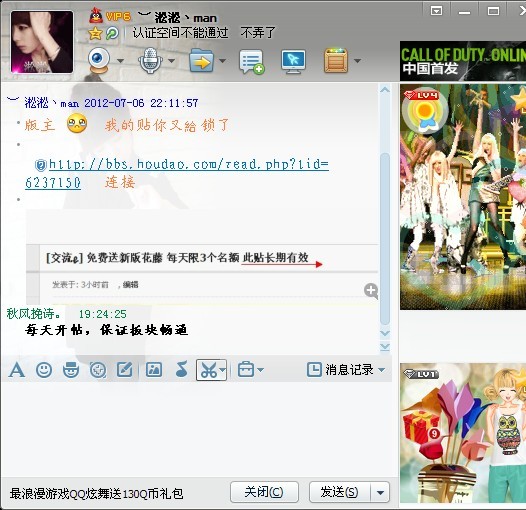Click the pasted forum post screenshot image
526x510 pixels.
pyautogui.click(x=202, y=257)
